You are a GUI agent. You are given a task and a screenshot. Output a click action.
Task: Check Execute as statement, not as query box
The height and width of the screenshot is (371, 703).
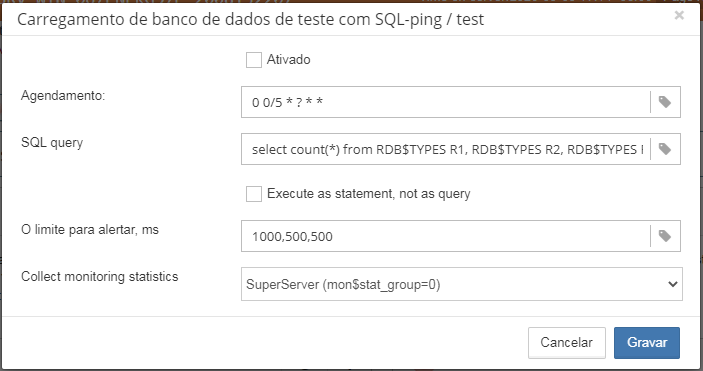coord(254,194)
